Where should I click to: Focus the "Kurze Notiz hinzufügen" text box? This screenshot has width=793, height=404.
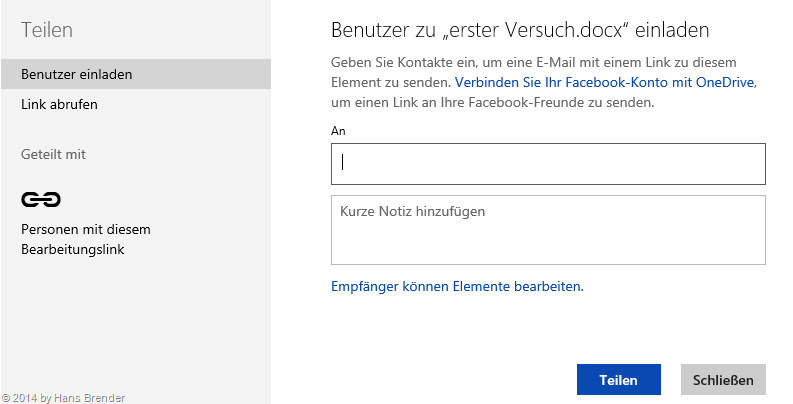[548, 229]
